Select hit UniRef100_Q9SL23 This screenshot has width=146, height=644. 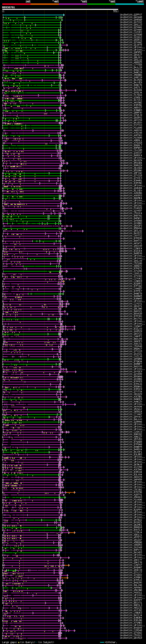131,25
